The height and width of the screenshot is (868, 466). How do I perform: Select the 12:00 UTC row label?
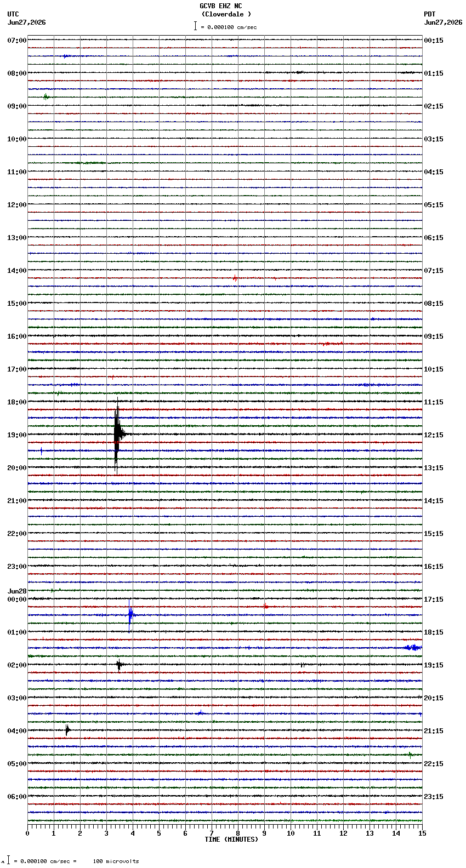point(17,205)
